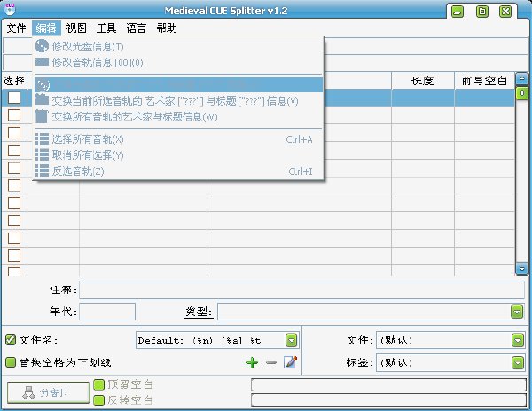The image size is (532, 411).
Task: Click the 分割! split button
Action: coord(48,393)
